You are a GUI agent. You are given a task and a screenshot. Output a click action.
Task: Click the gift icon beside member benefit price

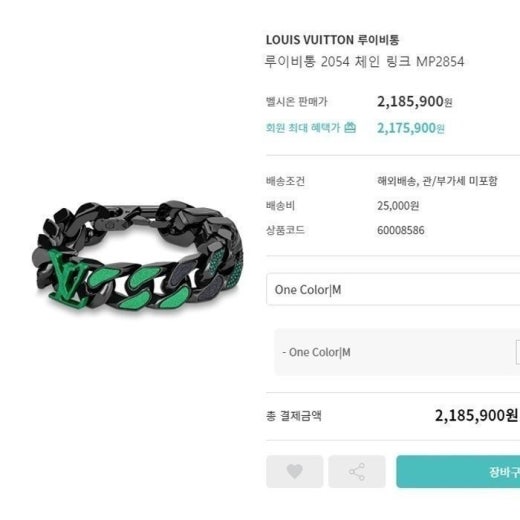[x=350, y=127]
